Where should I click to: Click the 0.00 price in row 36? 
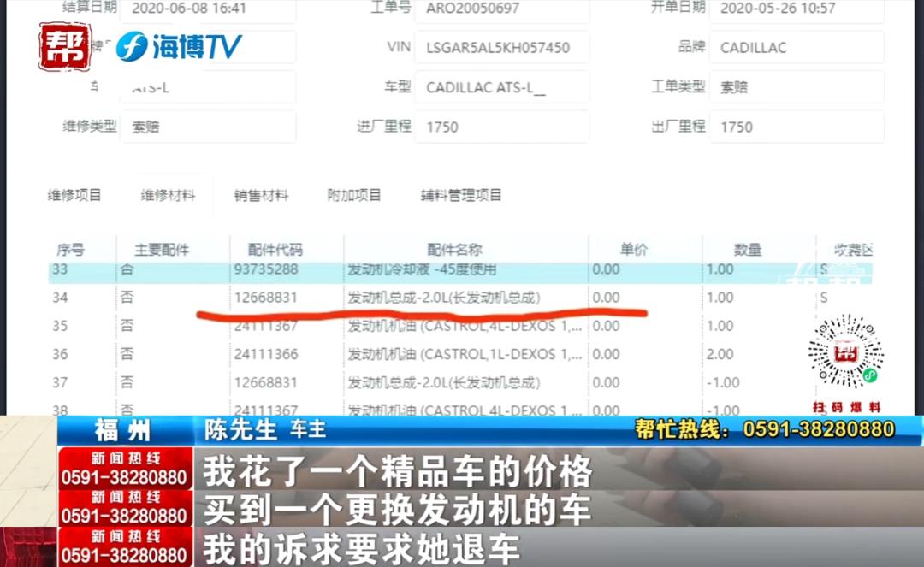click(606, 354)
